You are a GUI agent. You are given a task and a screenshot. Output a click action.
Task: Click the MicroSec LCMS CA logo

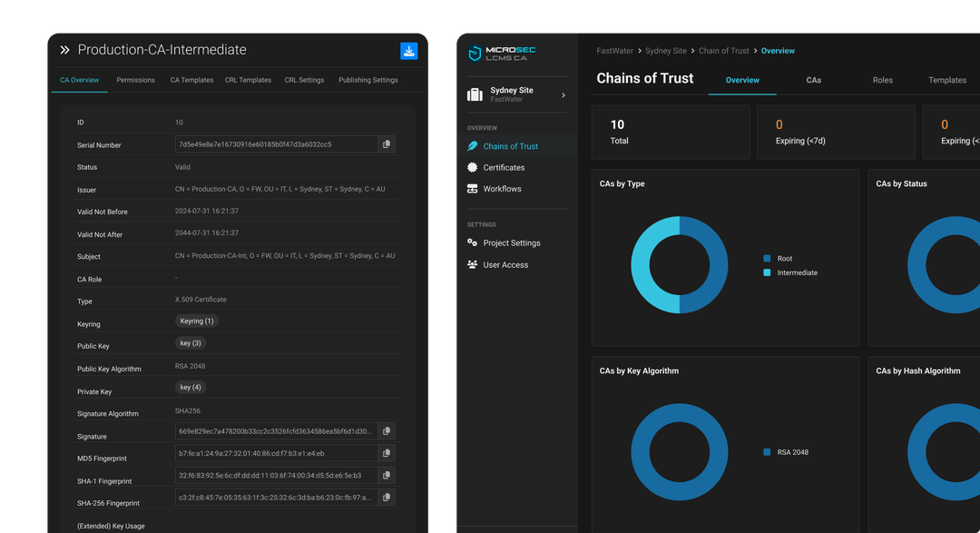(x=502, y=54)
